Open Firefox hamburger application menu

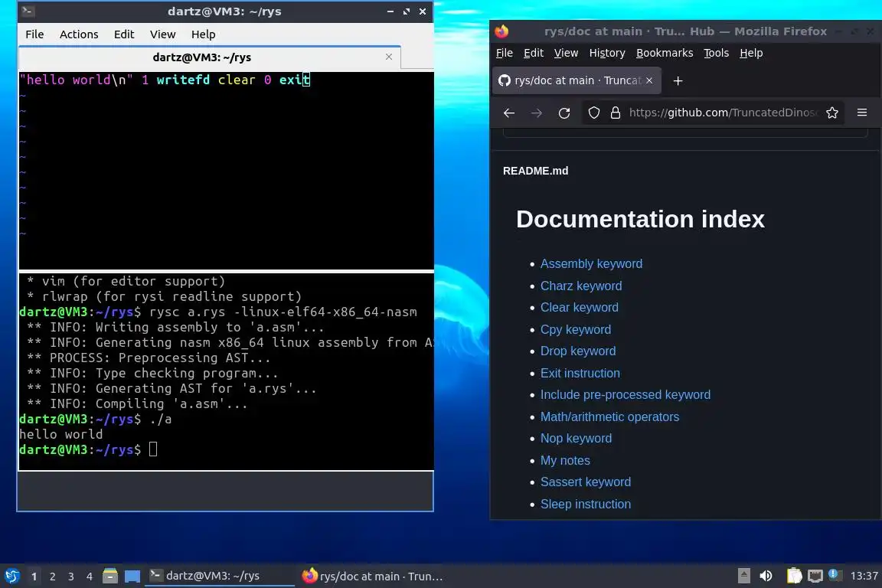[862, 113]
